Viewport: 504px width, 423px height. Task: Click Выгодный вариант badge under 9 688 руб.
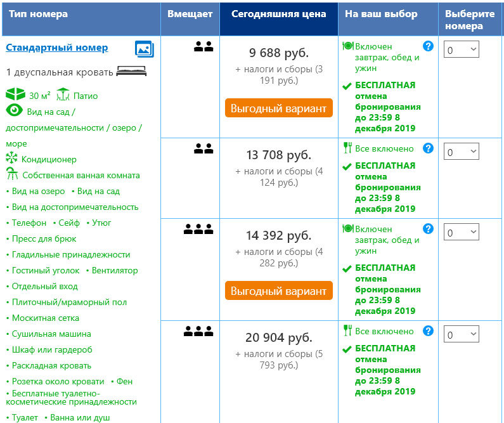coord(278,108)
